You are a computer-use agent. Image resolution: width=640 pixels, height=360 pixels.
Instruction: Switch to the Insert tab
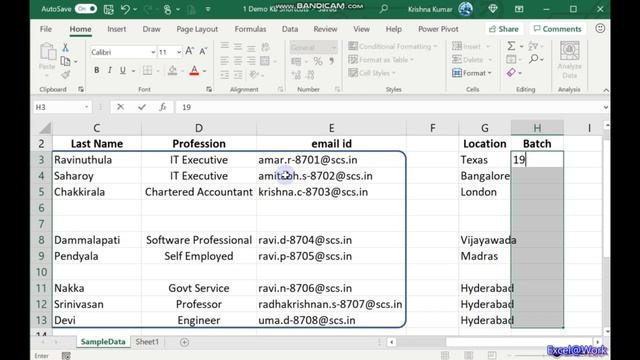tap(117, 29)
